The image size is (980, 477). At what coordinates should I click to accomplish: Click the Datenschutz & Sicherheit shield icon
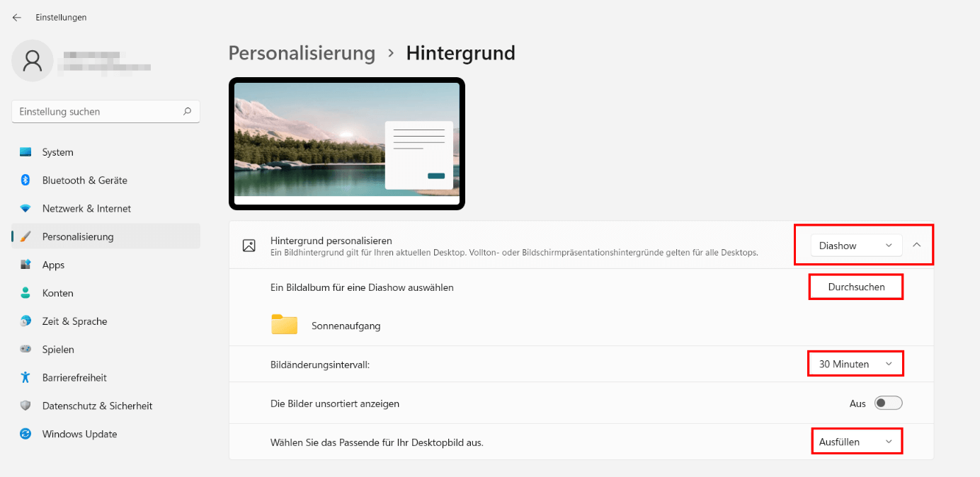[25, 406]
